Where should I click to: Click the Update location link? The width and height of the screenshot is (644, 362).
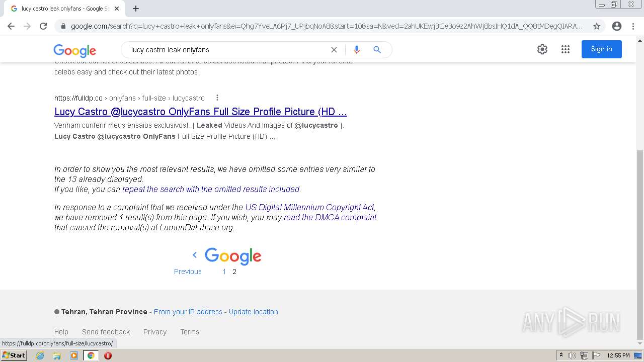pos(254,312)
